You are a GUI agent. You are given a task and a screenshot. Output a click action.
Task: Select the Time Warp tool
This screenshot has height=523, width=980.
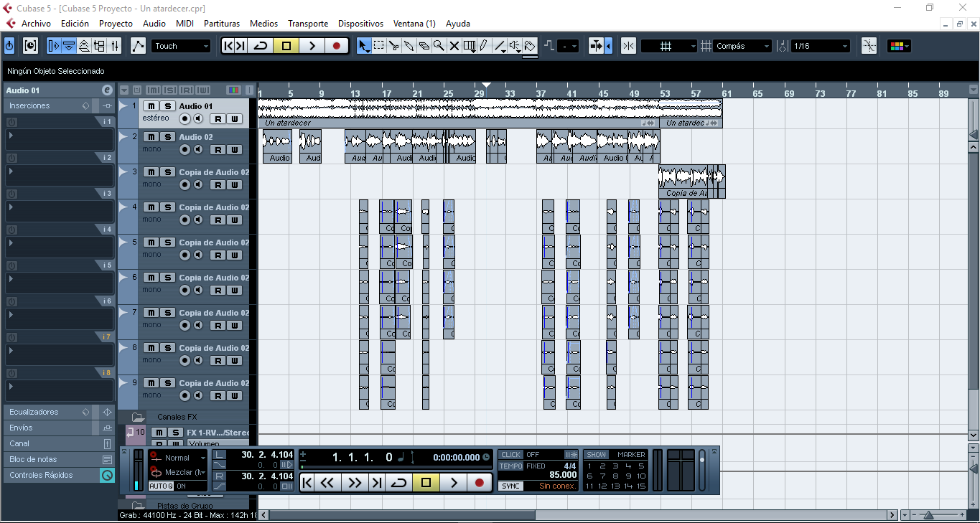(470, 46)
